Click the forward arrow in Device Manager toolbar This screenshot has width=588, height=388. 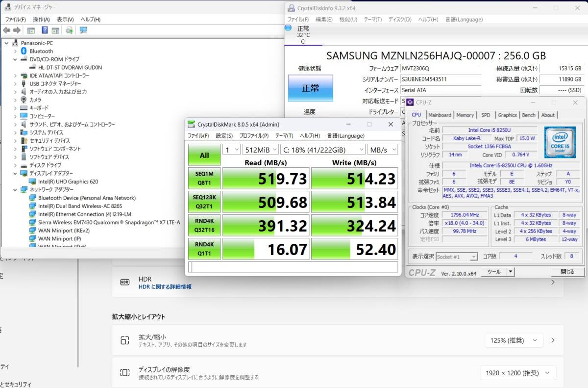[x=17, y=30]
